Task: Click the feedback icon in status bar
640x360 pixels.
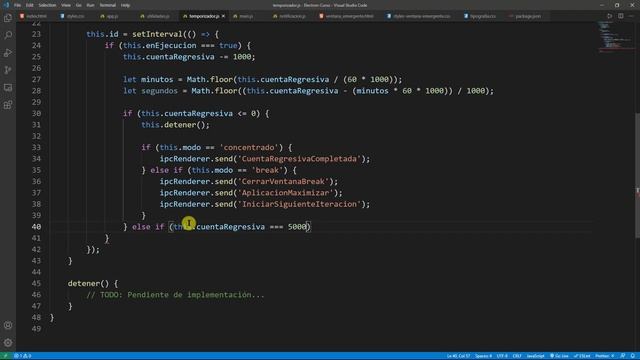Action: click(x=623, y=356)
